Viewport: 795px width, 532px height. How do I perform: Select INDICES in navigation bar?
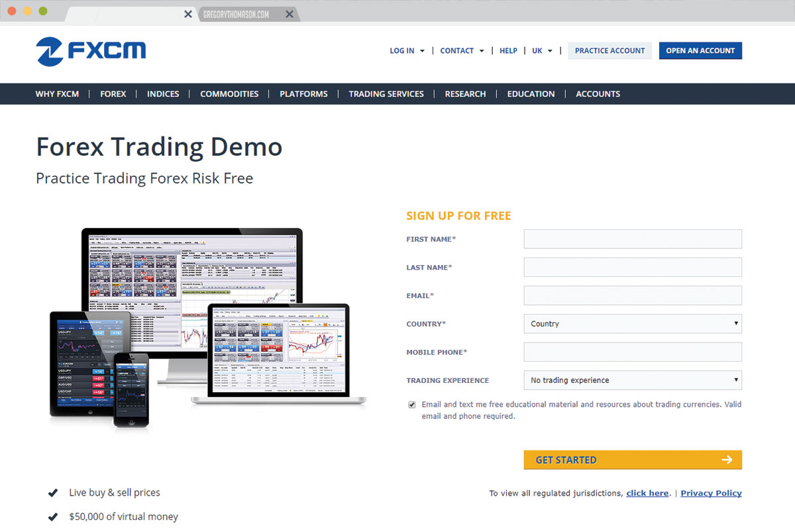pyautogui.click(x=163, y=94)
